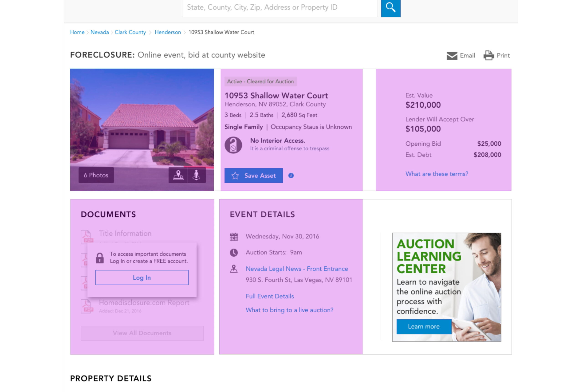This screenshot has width=583, height=392.
Task: Click the house photo thumbnail
Action: click(x=142, y=130)
